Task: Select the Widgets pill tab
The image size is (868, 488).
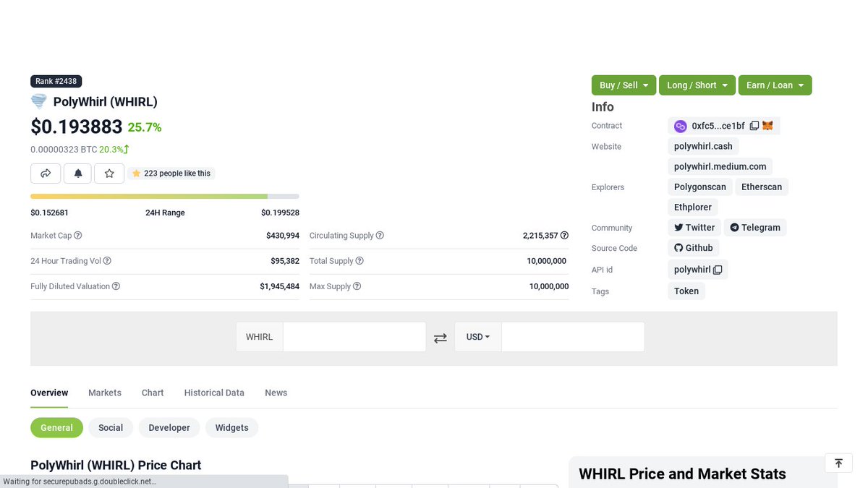Action: 232,427
